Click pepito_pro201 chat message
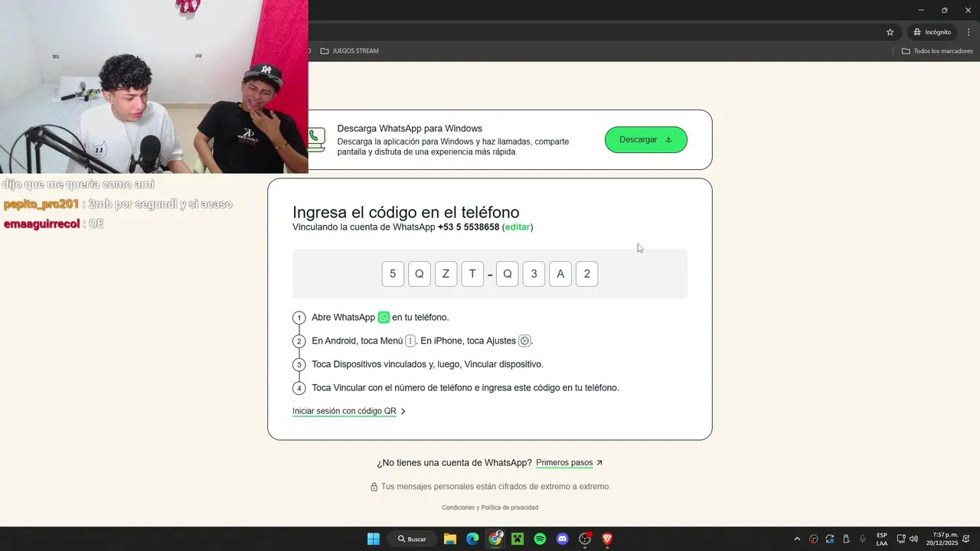Screen dimensions: 980x551 click(118, 204)
